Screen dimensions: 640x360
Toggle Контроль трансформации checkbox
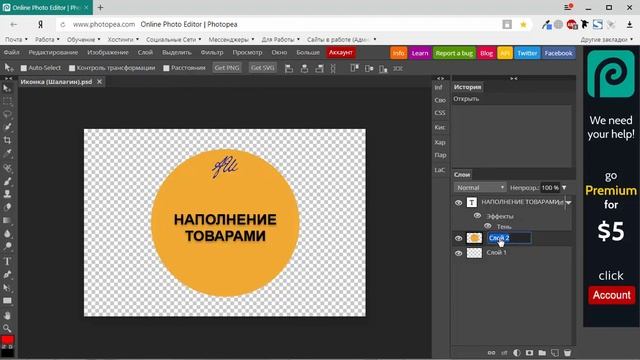point(72,68)
